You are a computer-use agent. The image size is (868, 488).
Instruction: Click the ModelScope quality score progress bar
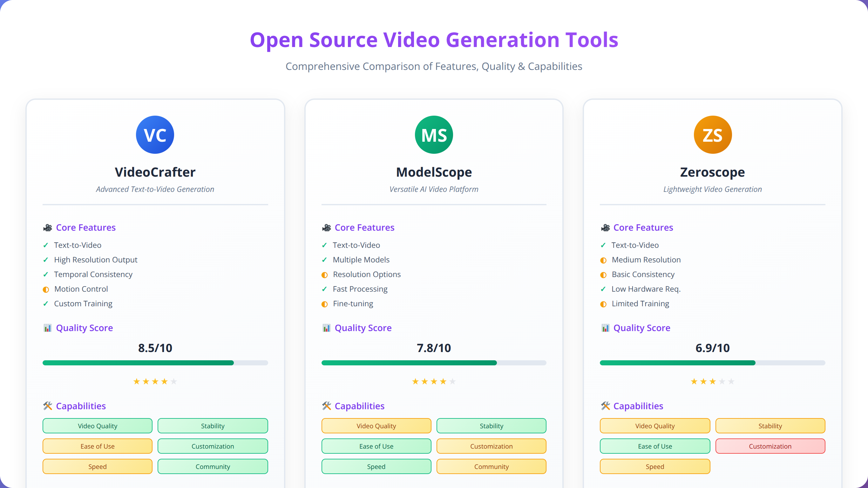point(434,363)
